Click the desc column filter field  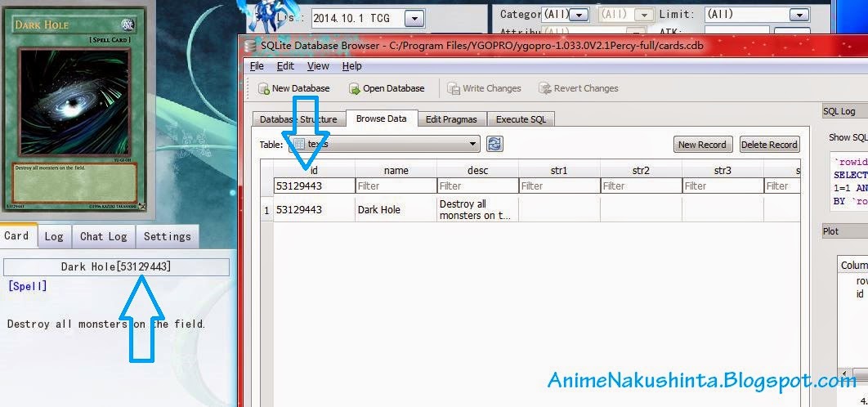point(478,186)
